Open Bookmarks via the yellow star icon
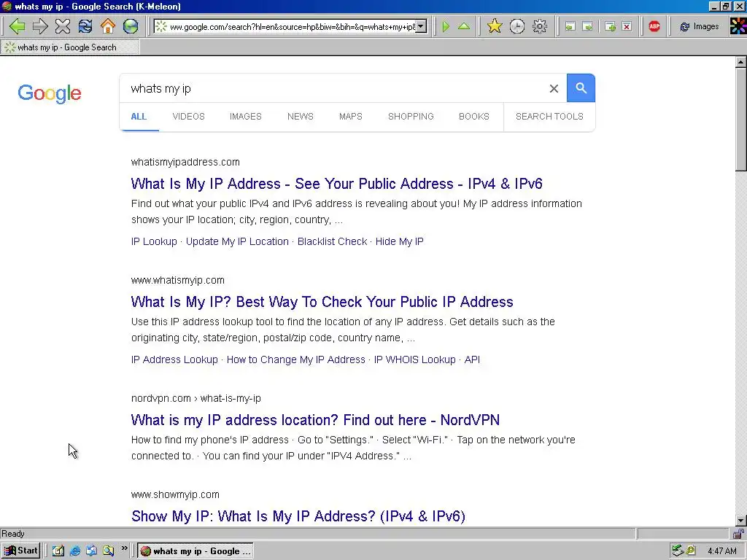The width and height of the screenshot is (747, 560). point(495,26)
